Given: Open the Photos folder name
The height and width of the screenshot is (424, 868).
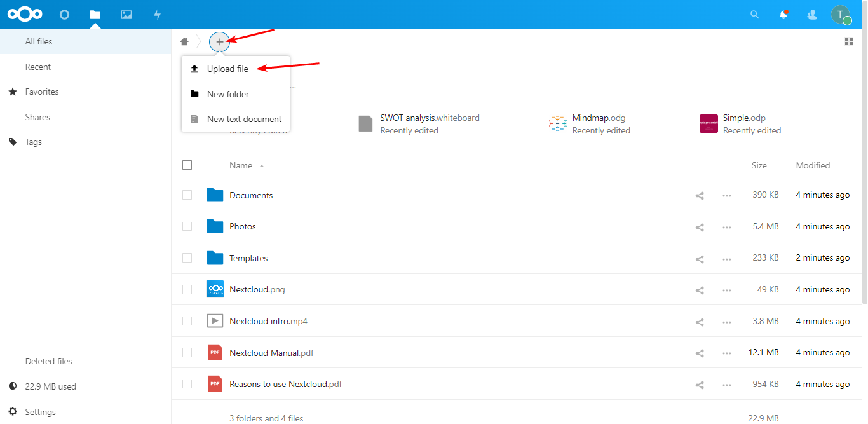Looking at the screenshot, I should 243,226.
